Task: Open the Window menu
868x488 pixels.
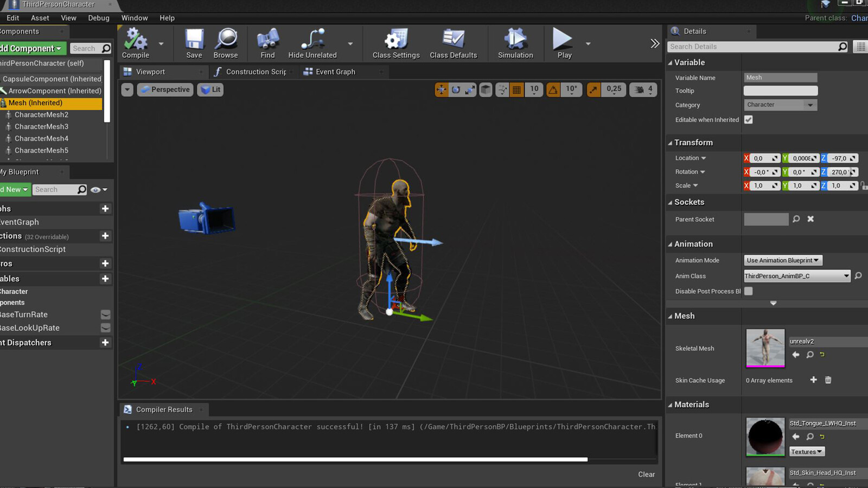Action: (135, 18)
